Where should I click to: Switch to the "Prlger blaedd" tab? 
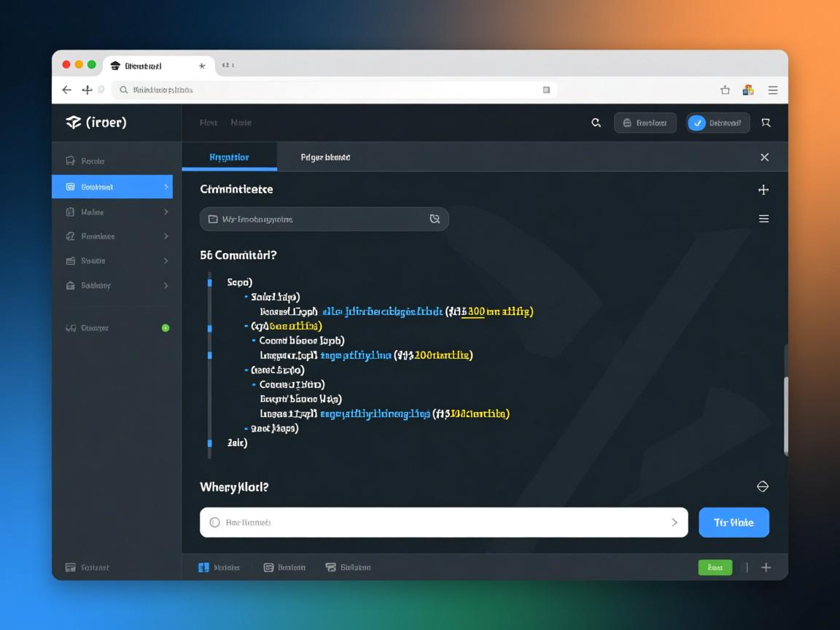coord(325,157)
